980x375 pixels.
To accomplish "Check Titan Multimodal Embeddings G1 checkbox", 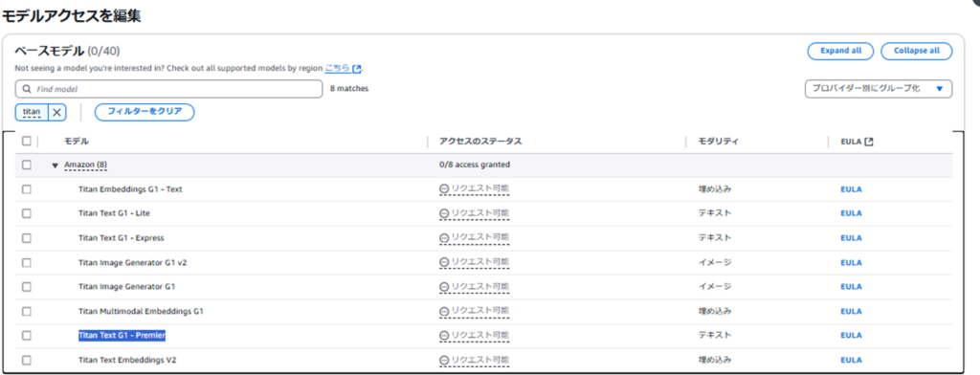I will click(x=26, y=311).
